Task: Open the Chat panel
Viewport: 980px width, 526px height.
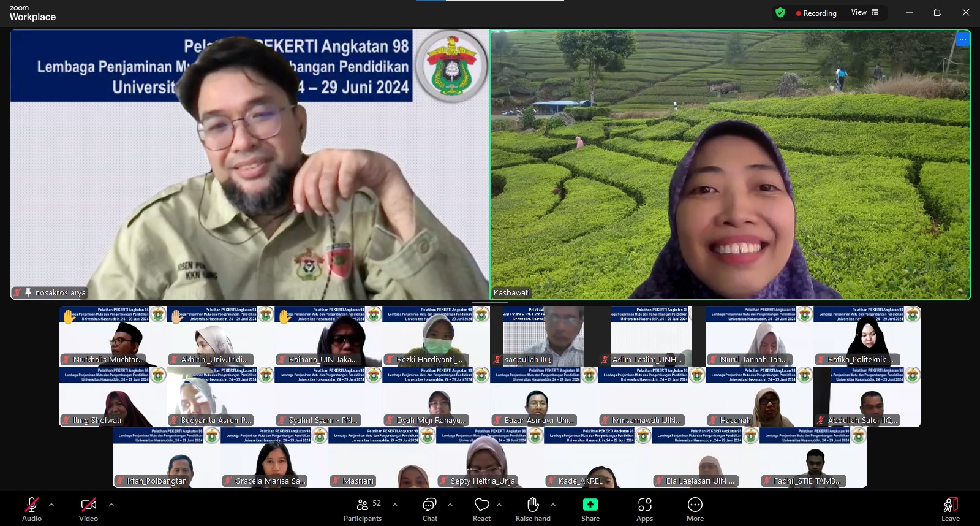Action: [x=430, y=509]
